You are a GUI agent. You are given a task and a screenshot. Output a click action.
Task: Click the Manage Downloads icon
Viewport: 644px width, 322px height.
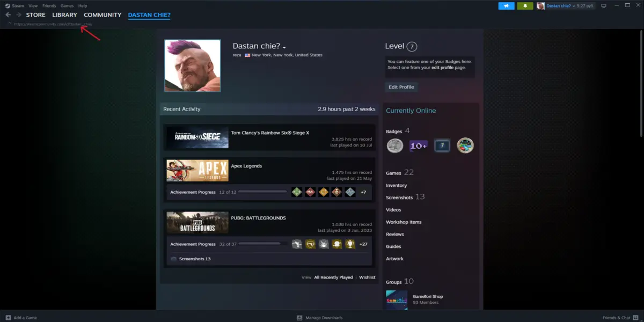click(299, 318)
